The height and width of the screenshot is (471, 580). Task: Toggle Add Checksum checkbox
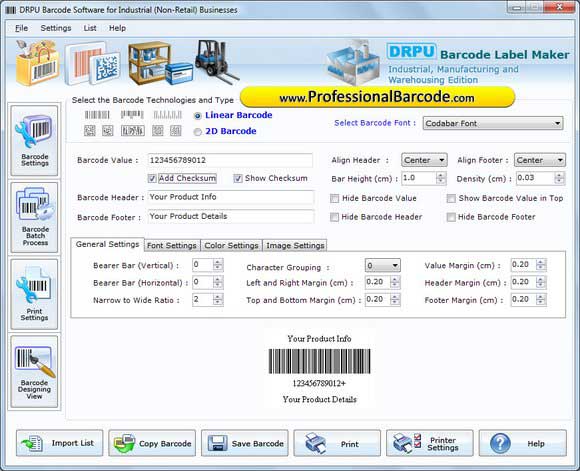pyautogui.click(x=152, y=179)
